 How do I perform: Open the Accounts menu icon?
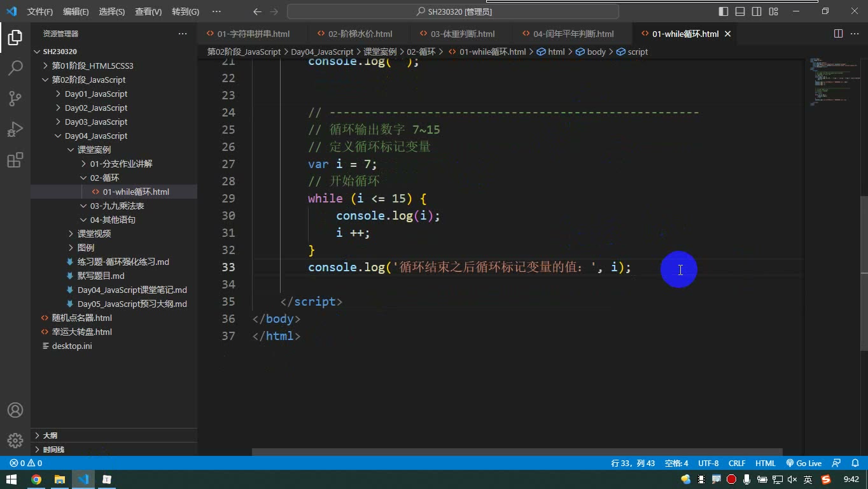15,410
